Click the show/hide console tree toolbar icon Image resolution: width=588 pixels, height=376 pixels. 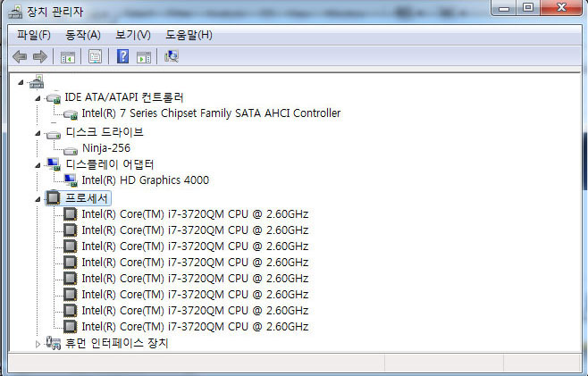pos(68,57)
